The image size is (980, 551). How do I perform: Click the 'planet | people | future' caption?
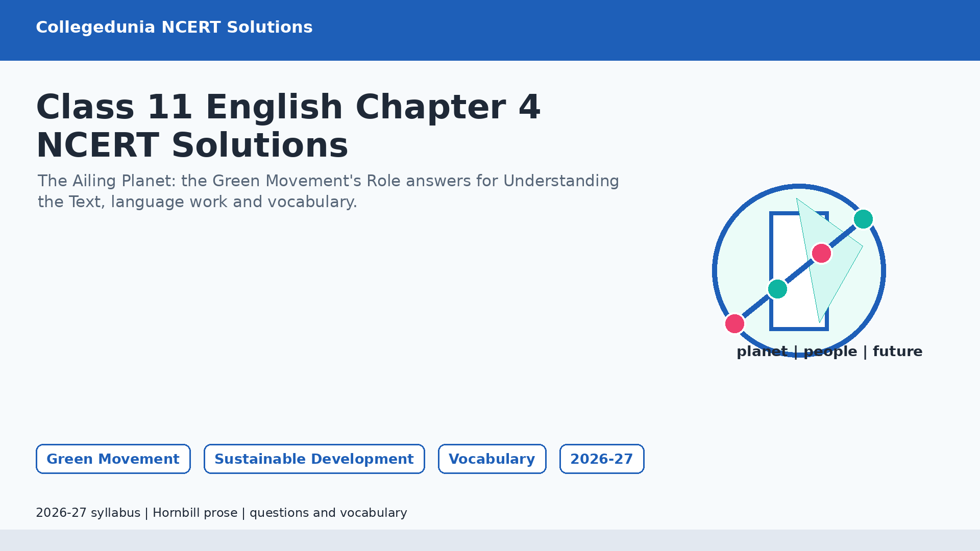tap(829, 352)
